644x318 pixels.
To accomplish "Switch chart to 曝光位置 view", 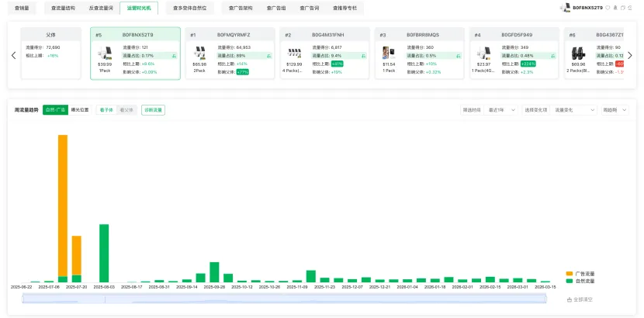I will pyautogui.click(x=80, y=110).
